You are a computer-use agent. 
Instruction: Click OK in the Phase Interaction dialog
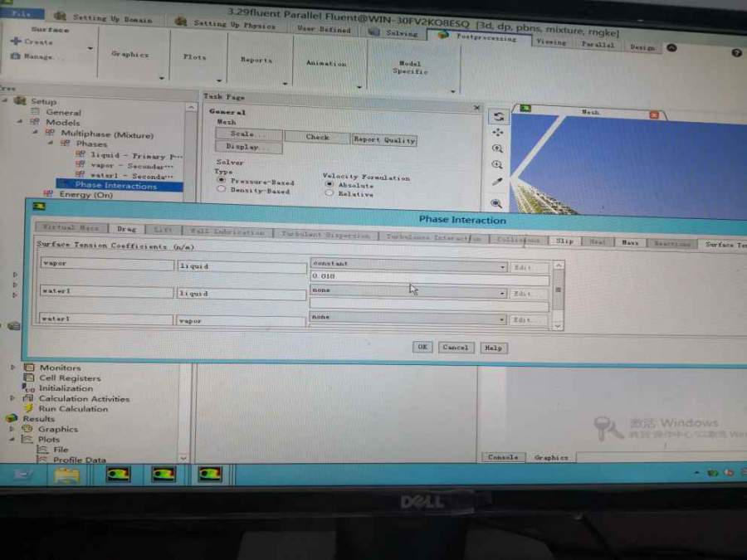pyautogui.click(x=422, y=347)
